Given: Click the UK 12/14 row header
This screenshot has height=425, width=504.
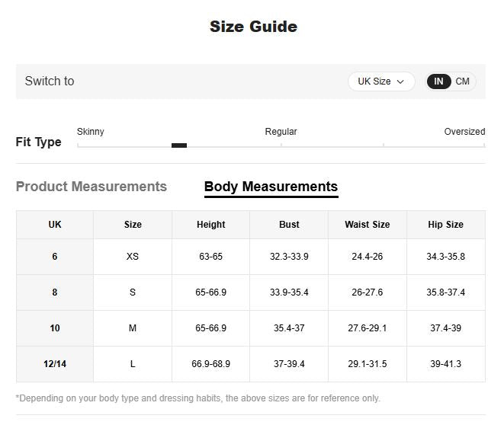Looking at the screenshot, I should 55,364.
